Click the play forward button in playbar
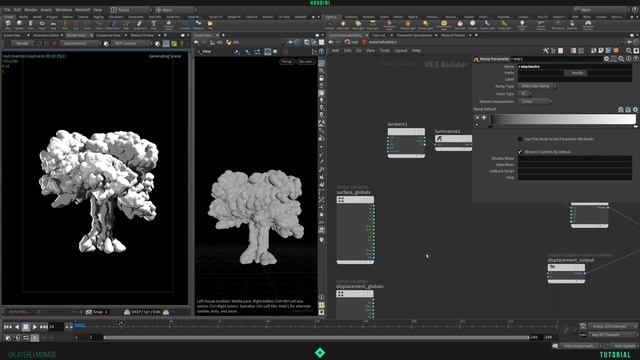The height and width of the screenshot is (360, 640). (35, 327)
